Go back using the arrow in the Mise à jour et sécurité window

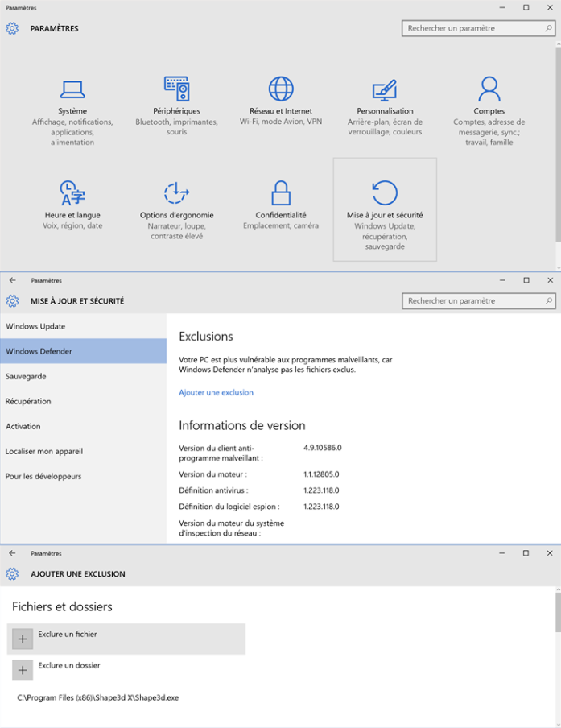click(13, 280)
